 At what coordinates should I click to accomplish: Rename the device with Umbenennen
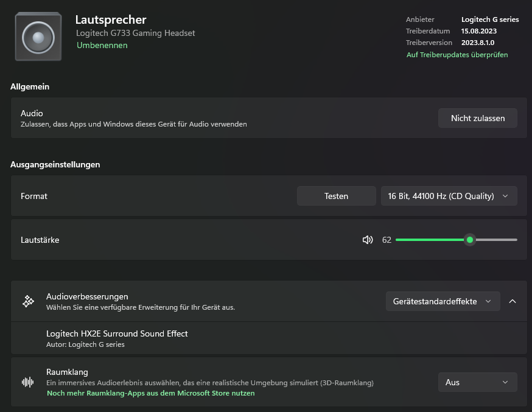102,45
